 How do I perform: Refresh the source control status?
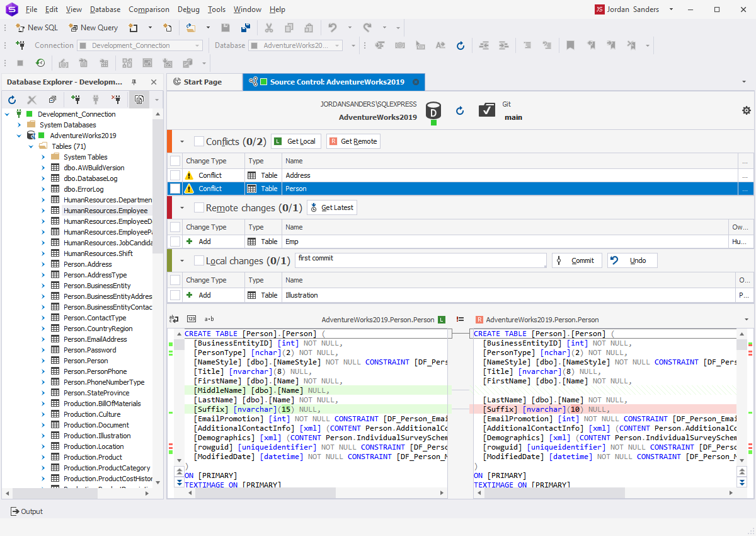[459, 110]
